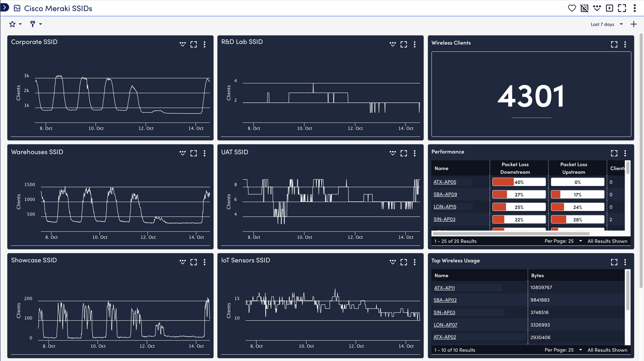Start presentation mode with the play icon
The width and height of the screenshot is (644, 361).
[x=609, y=8]
